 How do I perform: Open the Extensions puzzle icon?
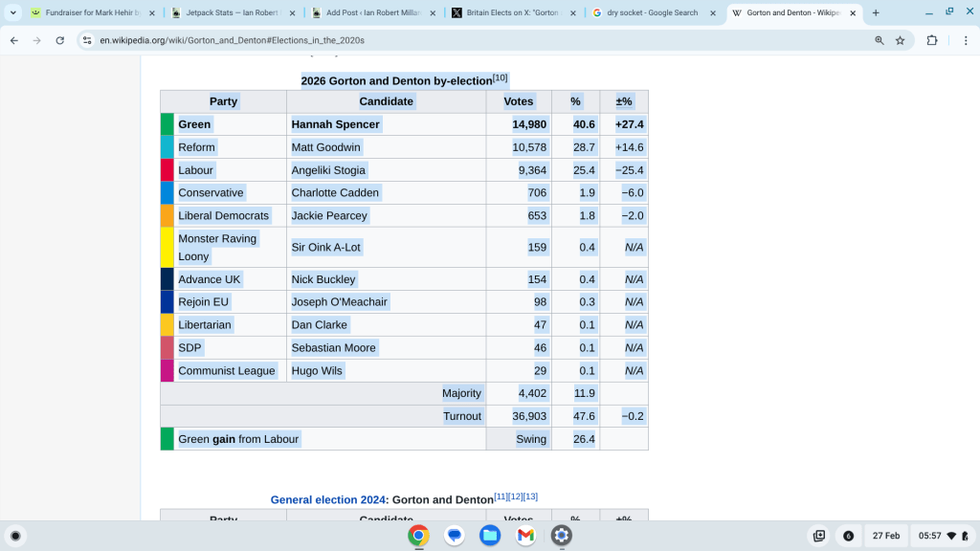932,40
